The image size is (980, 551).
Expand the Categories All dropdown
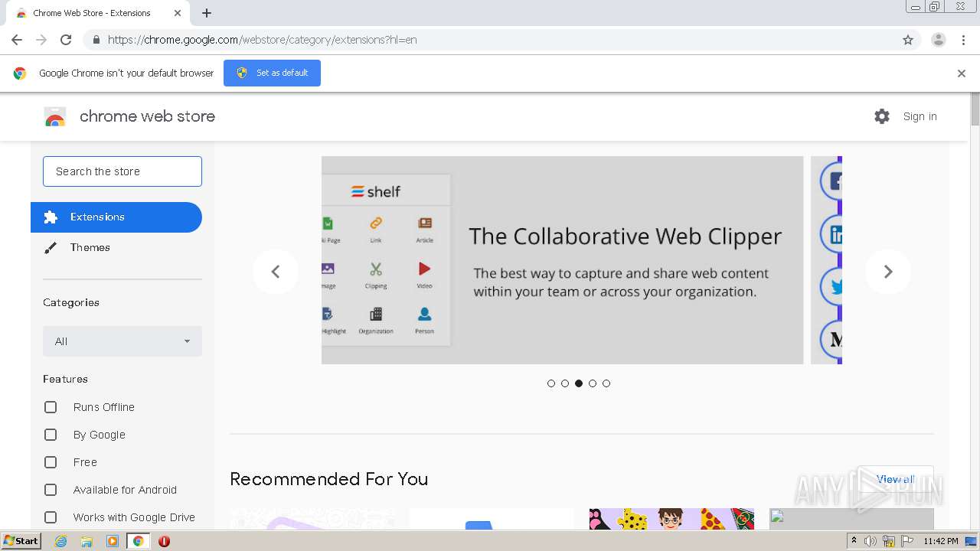pos(122,341)
